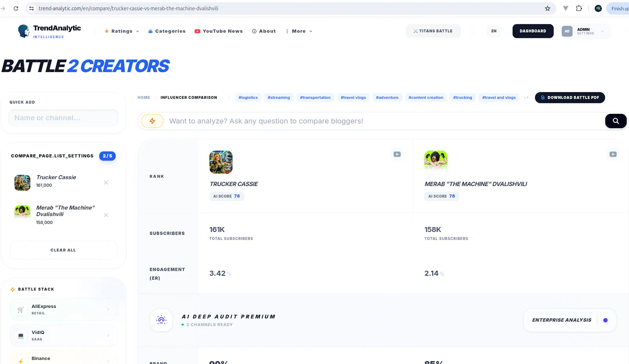The image size is (629, 364).
Task: Open the Ratings dropdown menu
Action: (122, 31)
